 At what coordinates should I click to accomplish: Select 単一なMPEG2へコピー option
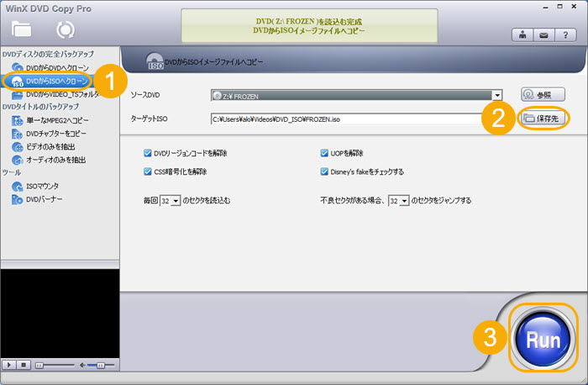click(x=57, y=120)
